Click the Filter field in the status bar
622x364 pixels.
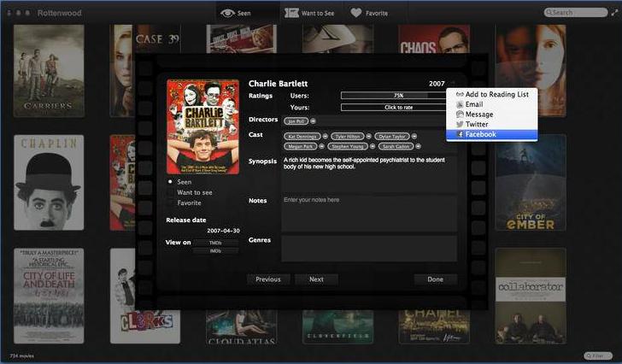pos(598,355)
